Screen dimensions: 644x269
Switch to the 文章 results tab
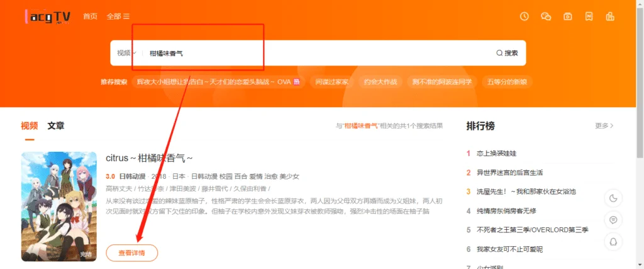pos(56,126)
